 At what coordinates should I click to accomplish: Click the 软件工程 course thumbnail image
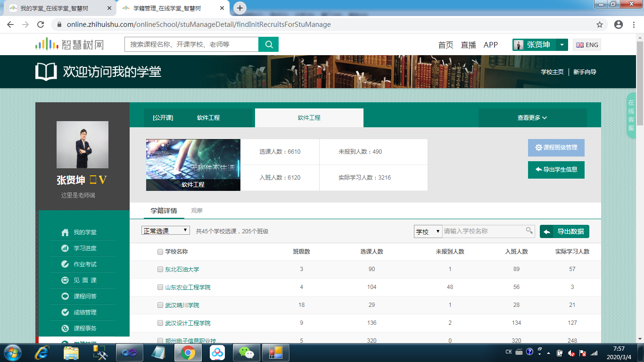coord(193,165)
